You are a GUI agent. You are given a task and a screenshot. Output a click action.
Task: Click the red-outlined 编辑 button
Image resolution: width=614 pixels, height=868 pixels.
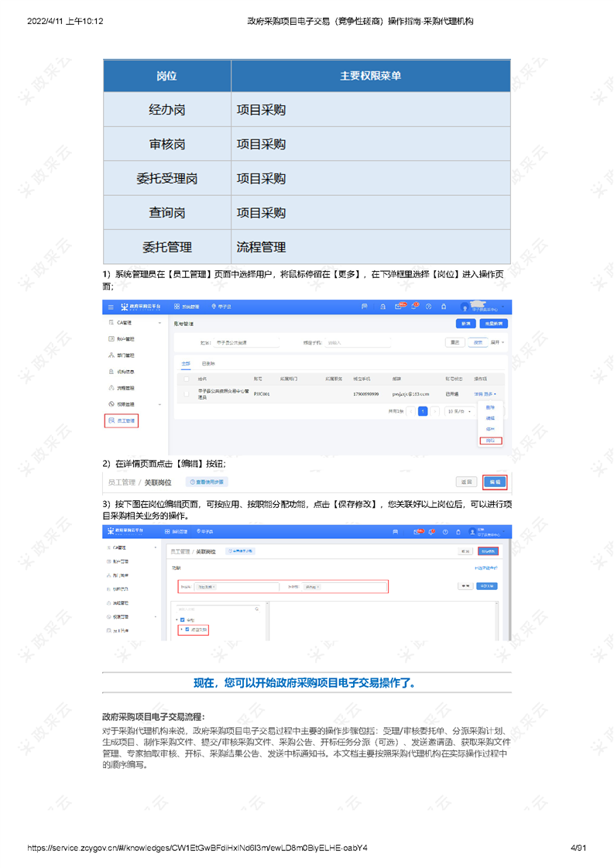click(x=495, y=482)
